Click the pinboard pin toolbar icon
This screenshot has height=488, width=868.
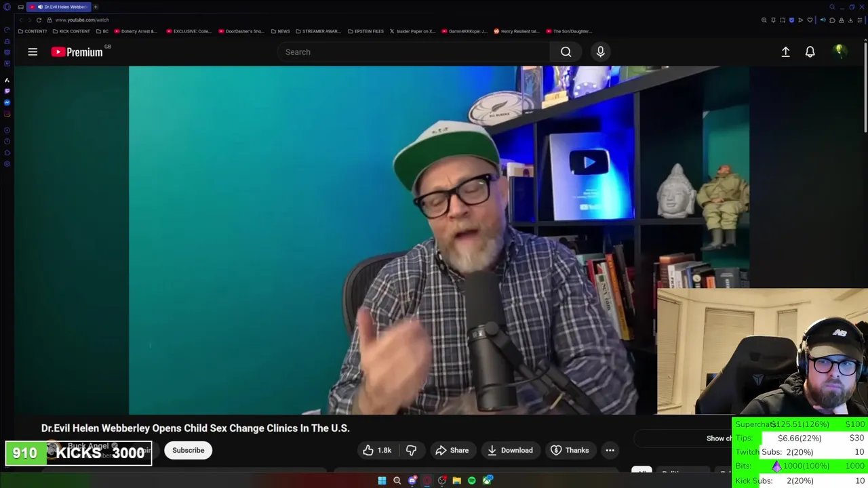(773, 20)
